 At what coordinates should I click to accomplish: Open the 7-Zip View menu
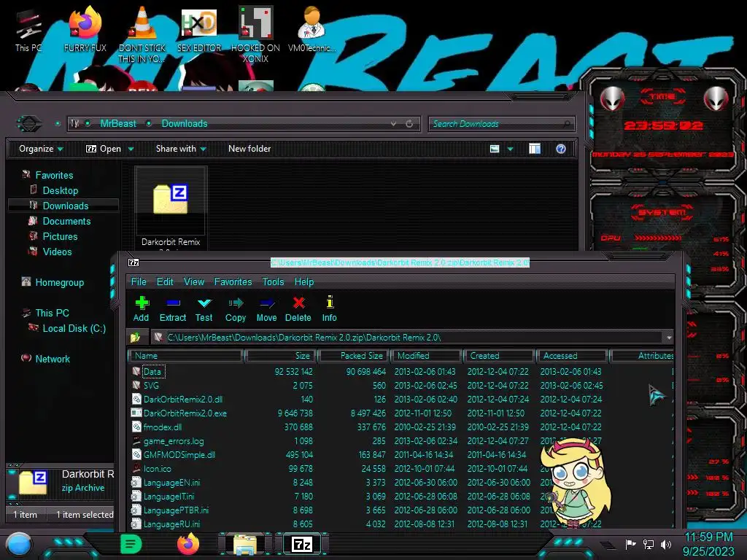click(x=194, y=282)
